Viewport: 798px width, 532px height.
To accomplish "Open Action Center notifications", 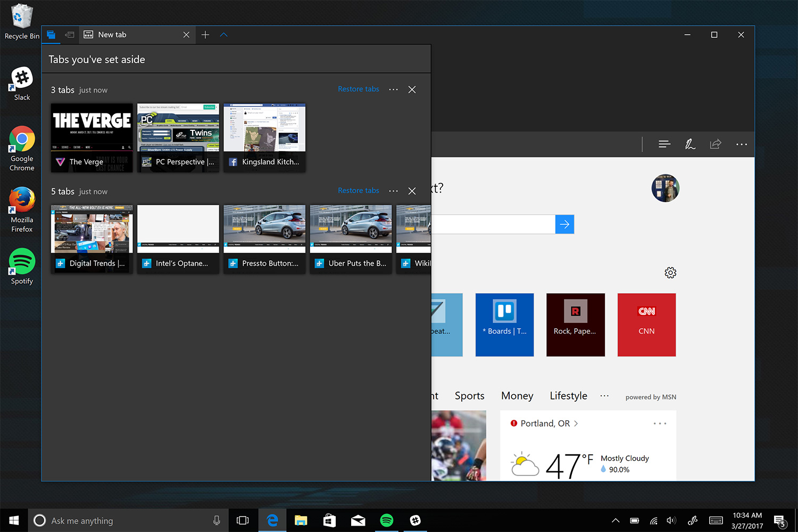I will [x=780, y=521].
